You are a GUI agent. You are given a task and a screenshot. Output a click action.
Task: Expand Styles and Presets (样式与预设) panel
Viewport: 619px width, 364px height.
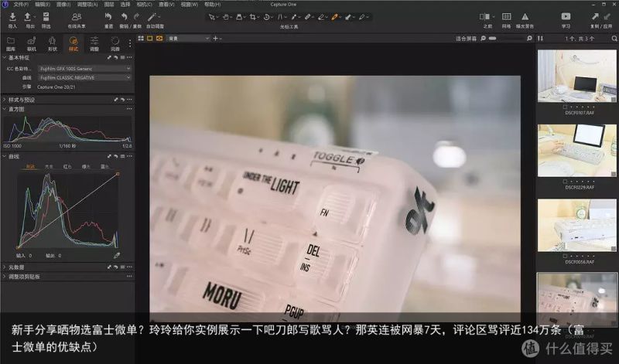pos(5,100)
